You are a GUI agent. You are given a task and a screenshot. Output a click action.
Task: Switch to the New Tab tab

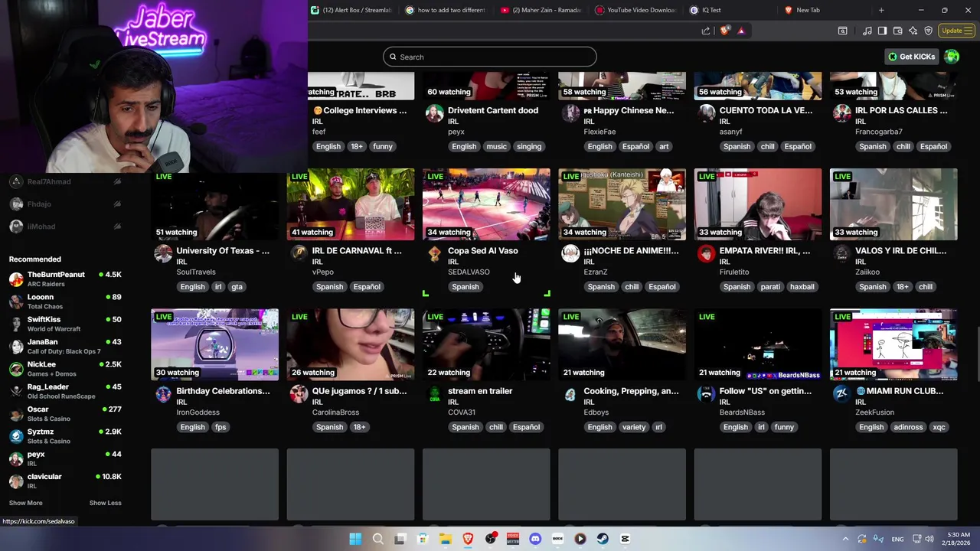[825, 10]
